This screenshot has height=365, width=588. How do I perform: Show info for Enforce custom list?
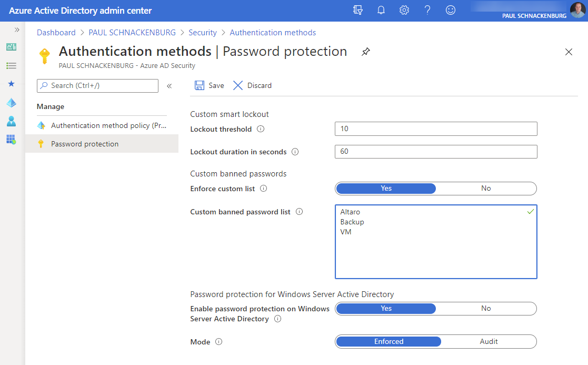(x=264, y=189)
